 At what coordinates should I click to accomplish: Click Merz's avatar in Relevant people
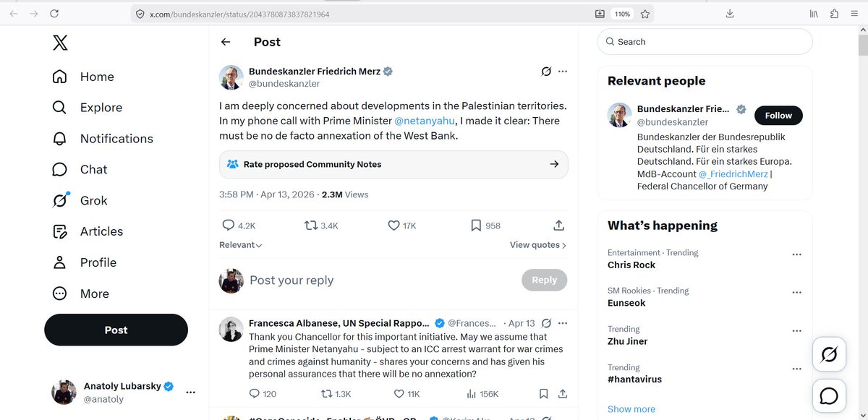click(620, 116)
